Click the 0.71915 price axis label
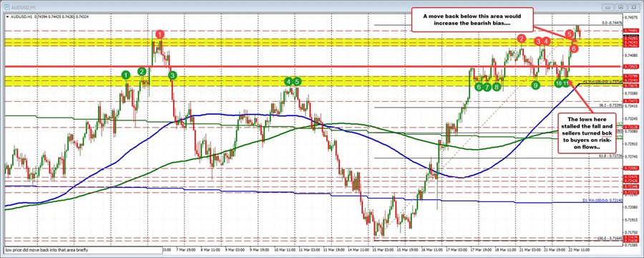This screenshot has width=644, height=258. 631,220
